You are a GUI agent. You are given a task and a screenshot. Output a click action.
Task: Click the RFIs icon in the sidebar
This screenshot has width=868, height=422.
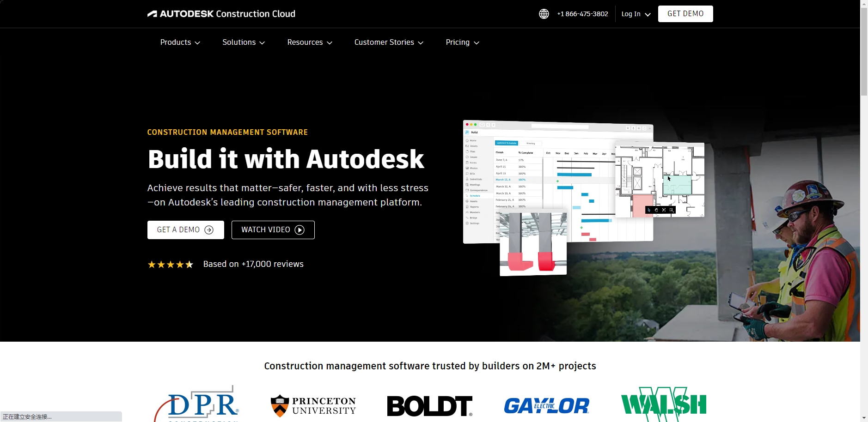coord(467,174)
